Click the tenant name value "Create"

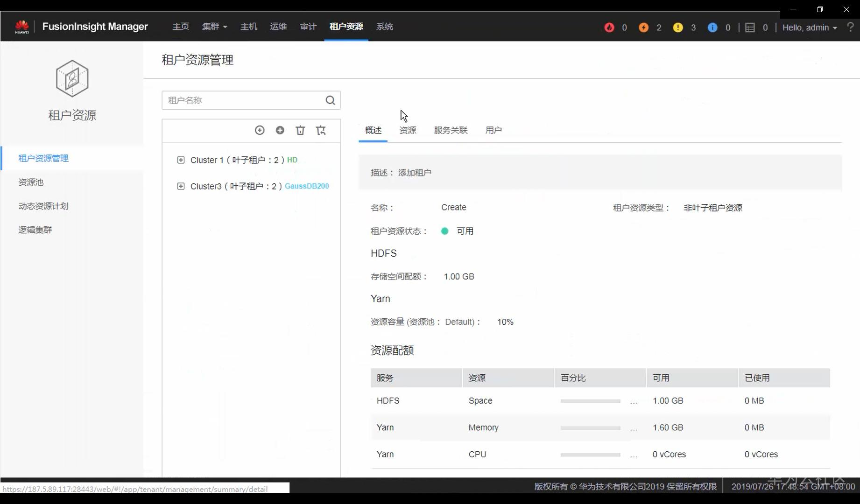click(x=454, y=207)
